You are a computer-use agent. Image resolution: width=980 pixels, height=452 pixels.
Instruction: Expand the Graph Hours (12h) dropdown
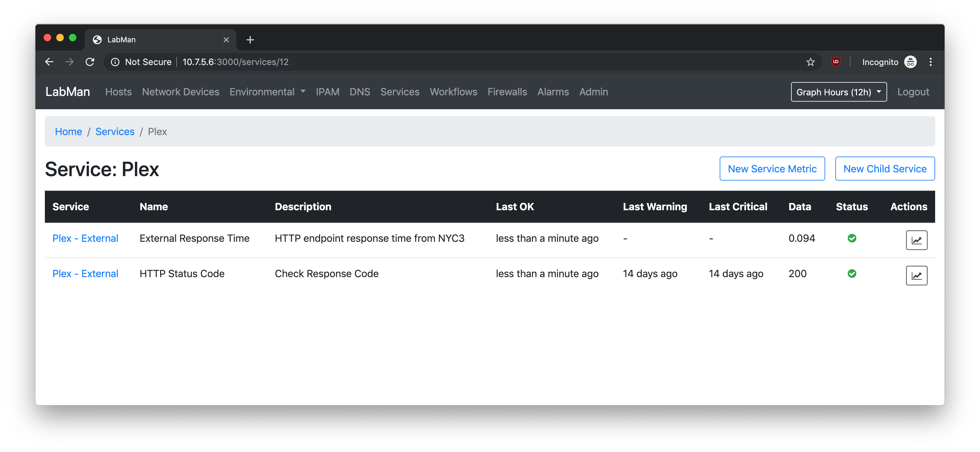point(838,92)
